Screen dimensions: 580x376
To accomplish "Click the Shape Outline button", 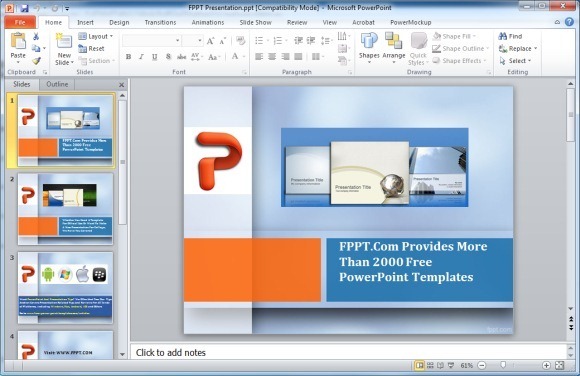I will tap(461, 48).
